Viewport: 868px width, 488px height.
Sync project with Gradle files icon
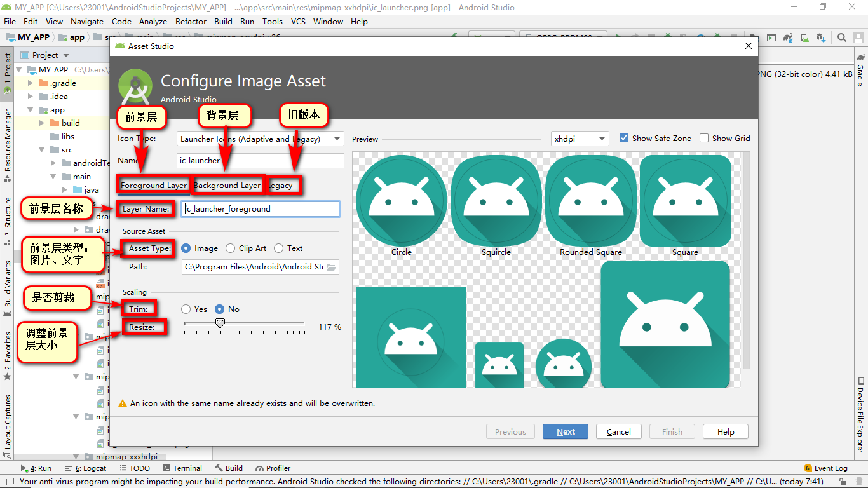coord(788,37)
